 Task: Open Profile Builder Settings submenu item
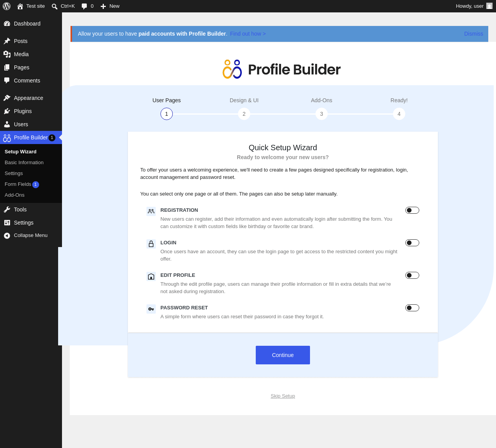coord(14,173)
